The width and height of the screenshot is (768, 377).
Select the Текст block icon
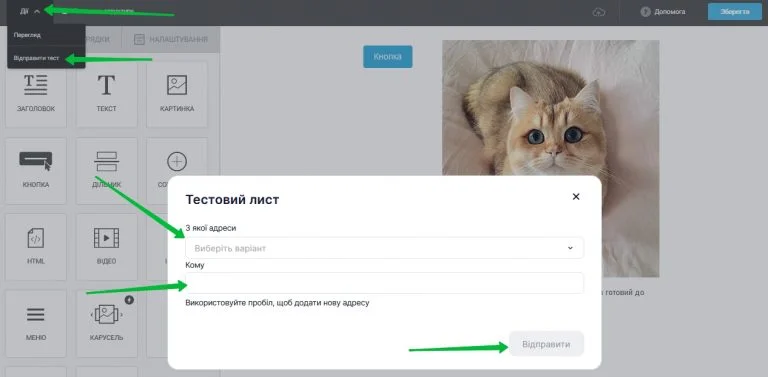click(106, 85)
